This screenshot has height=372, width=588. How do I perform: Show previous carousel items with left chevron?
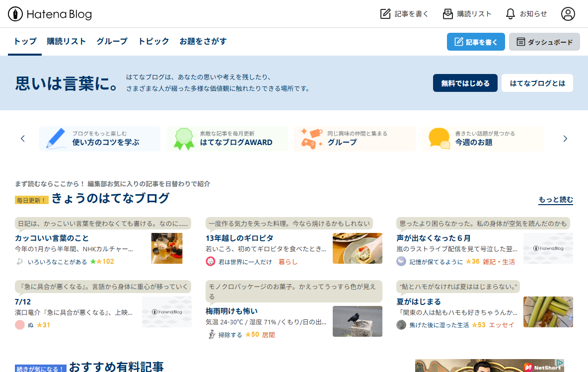pyautogui.click(x=23, y=139)
